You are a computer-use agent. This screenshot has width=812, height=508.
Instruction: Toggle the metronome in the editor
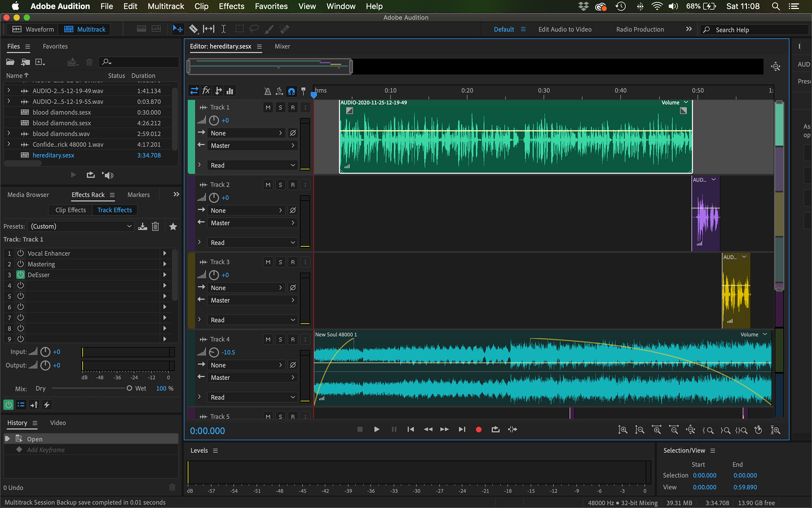coord(267,91)
